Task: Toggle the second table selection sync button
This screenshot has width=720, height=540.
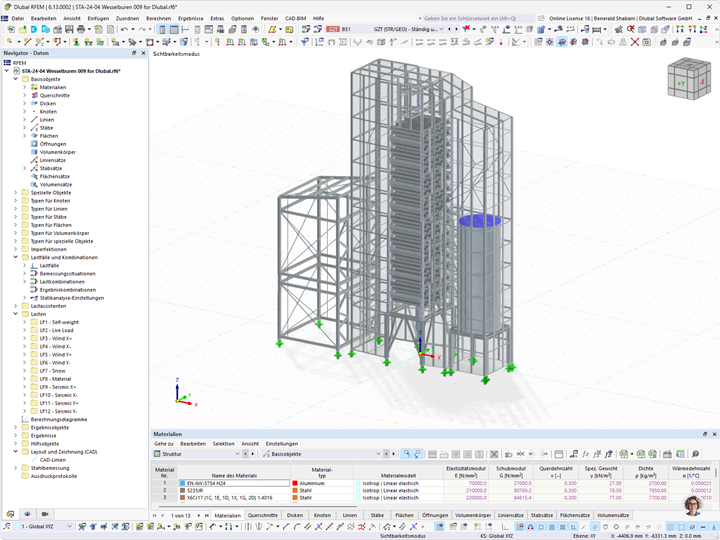Action: 417,454
